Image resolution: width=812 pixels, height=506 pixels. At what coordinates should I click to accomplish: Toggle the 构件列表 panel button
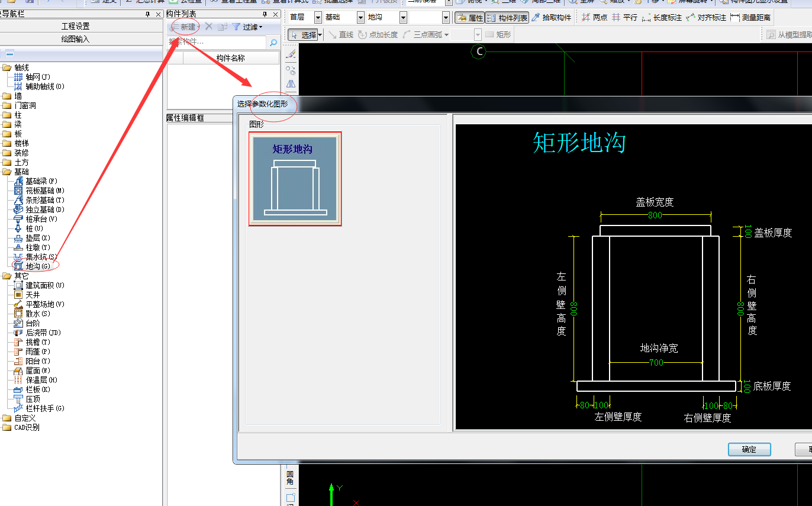tap(507, 18)
